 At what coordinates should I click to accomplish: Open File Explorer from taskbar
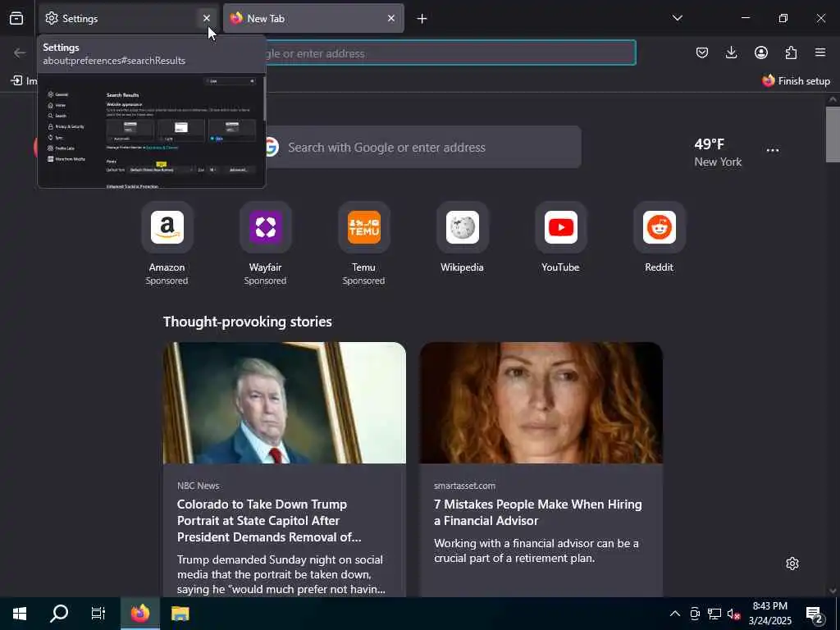click(180, 614)
